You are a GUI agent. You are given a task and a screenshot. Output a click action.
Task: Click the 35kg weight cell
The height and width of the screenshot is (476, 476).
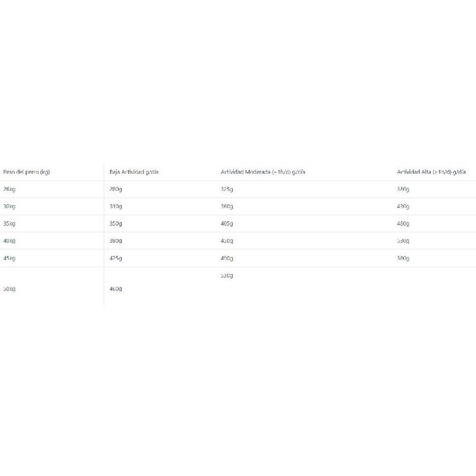point(9,224)
